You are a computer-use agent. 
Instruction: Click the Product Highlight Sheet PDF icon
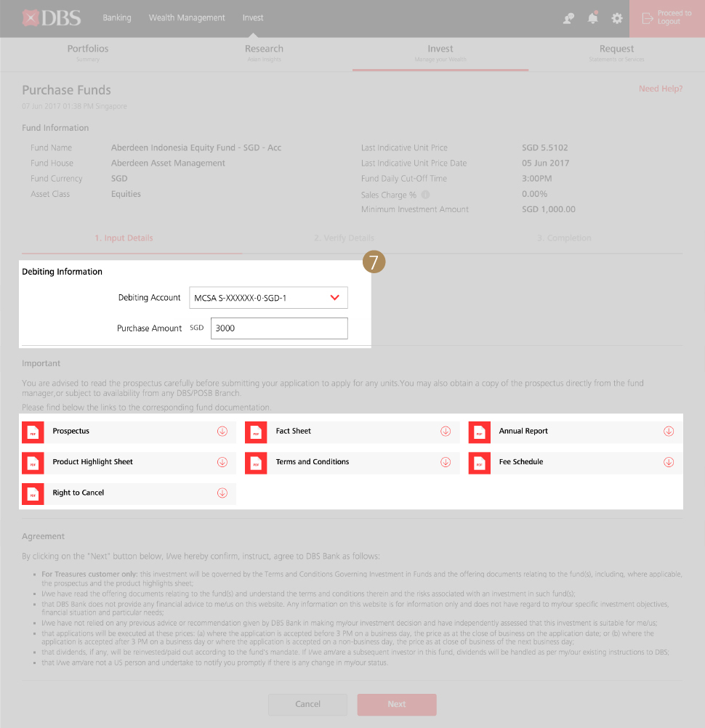[x=33, y=463]
